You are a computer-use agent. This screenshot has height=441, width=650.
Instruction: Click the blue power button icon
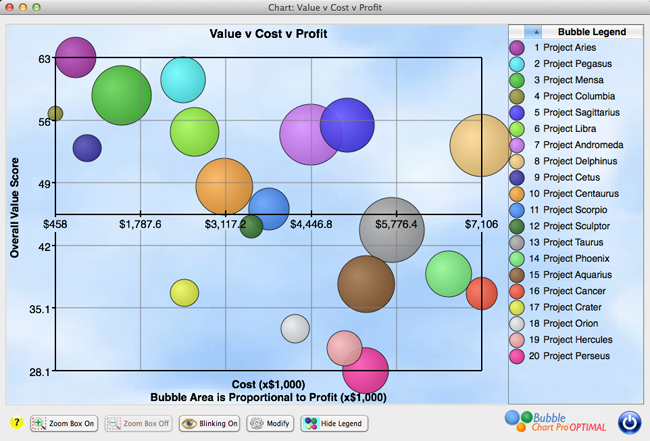tap(628, 422)
